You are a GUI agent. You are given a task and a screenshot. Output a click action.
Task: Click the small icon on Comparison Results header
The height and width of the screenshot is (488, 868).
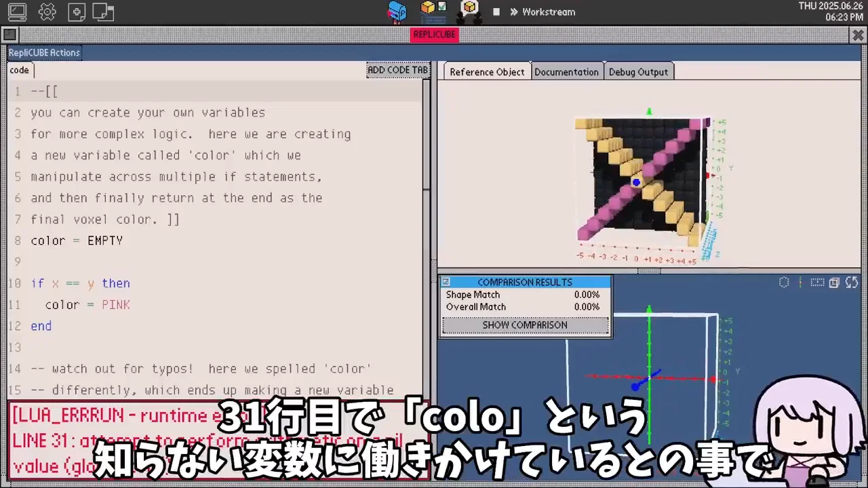click(446, 282)
